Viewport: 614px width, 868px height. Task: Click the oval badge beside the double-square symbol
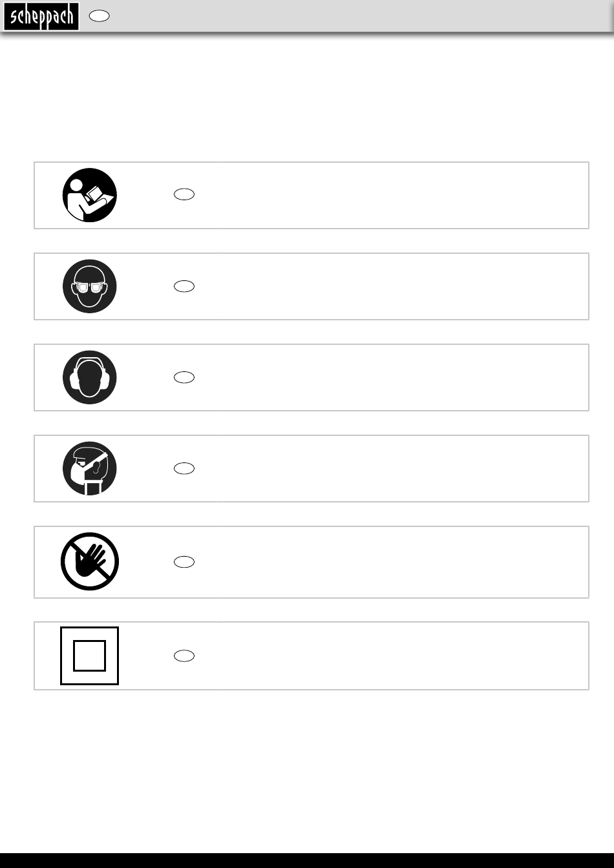pyautogui.click(x=184, y=656)
